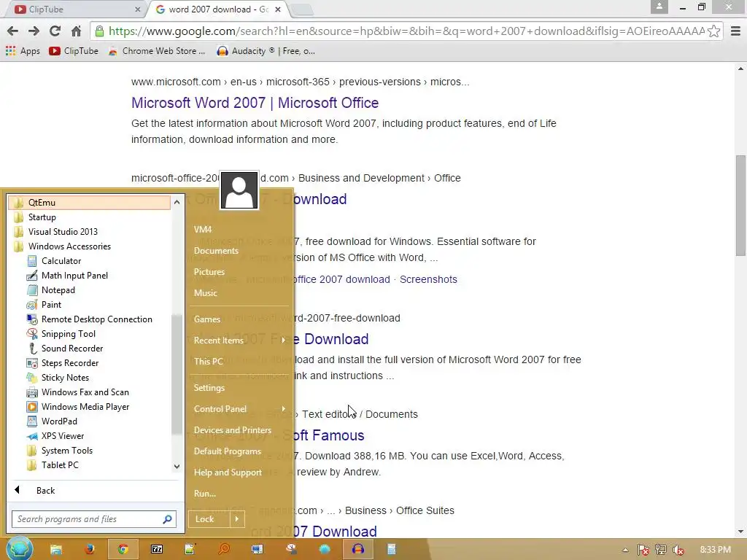This screenshot has width=747, height=560.
Task: Click the muted volume tray icon
Action: (678, 550)
